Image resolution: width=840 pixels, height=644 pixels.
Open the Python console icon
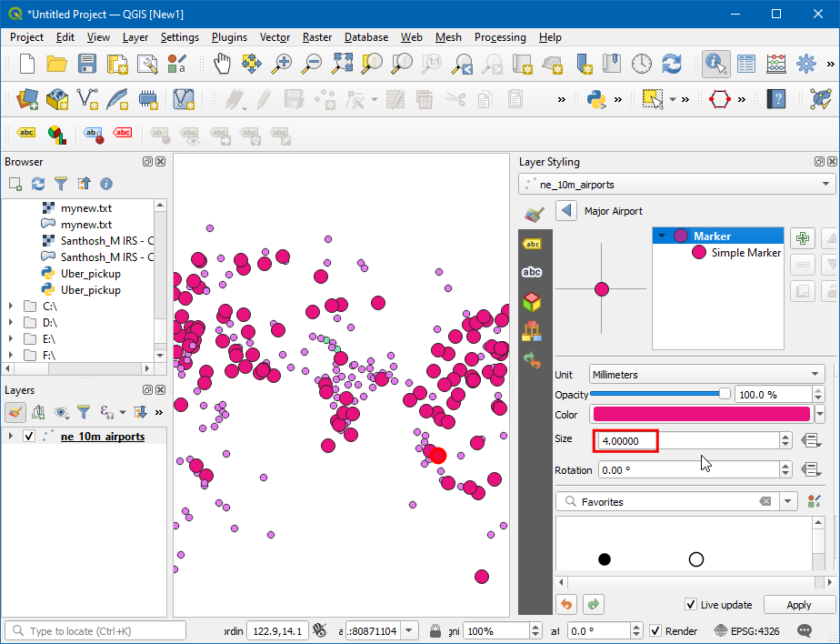pos(596,98)
